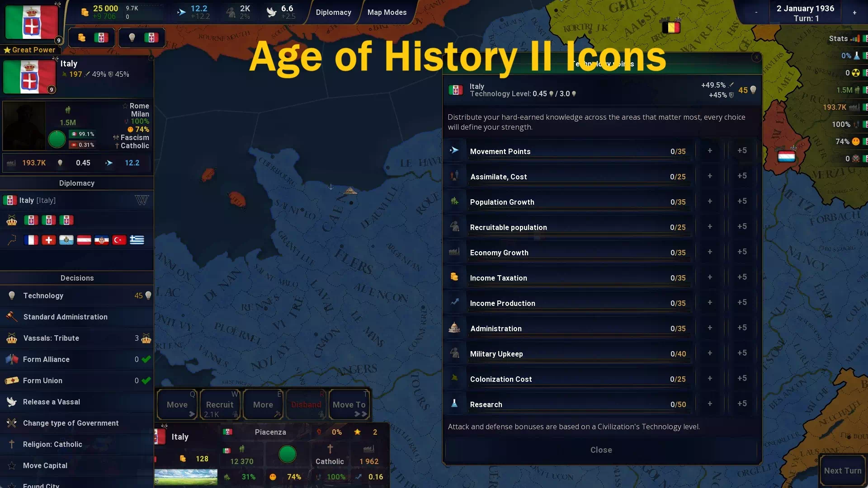Click the research flask icon in stats
This screenshot has width=868, height=488.
856,56
